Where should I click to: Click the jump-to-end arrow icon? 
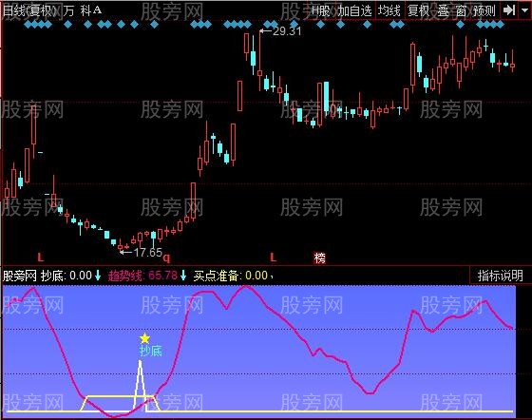click(x=509, y=10)
